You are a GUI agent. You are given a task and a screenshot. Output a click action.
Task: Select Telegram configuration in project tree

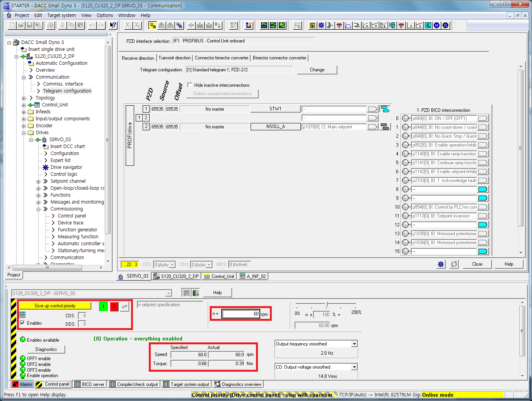pos(67,91)
